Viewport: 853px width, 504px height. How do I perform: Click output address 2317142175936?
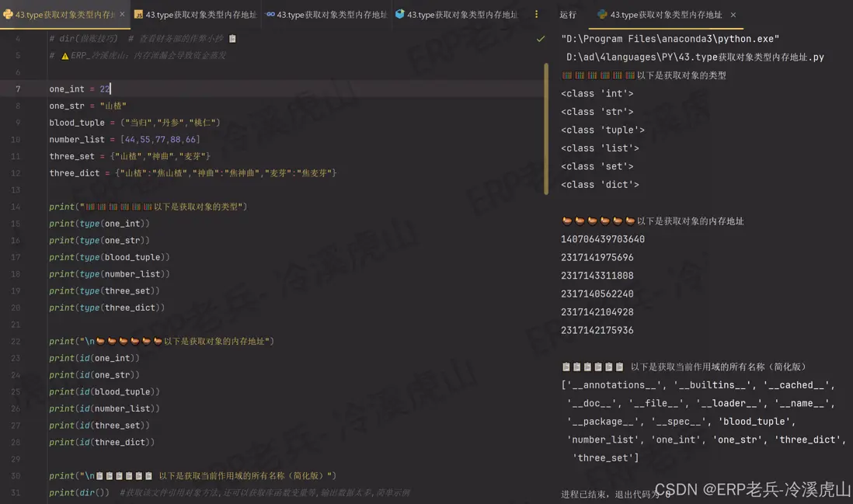click(x=597, y=330)
